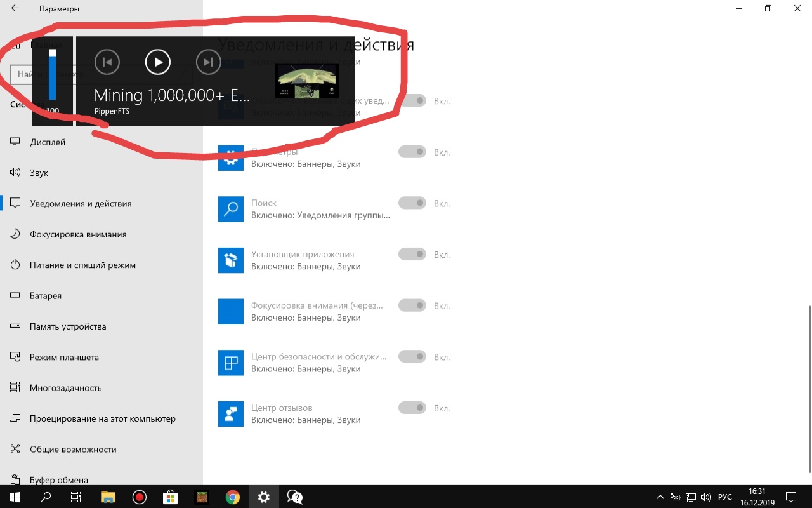Click the Поиск magnifier app icon
The image size is (812, 508).
point(231,209)
